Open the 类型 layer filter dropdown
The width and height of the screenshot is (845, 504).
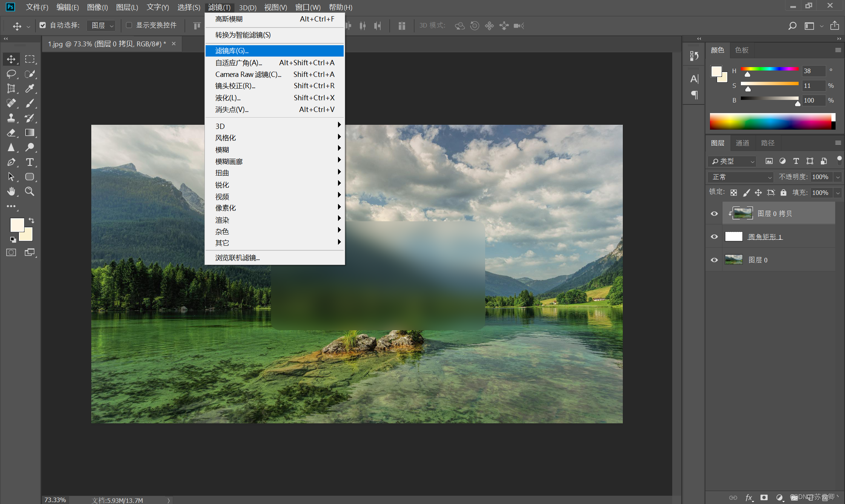[x=732, y=161]
